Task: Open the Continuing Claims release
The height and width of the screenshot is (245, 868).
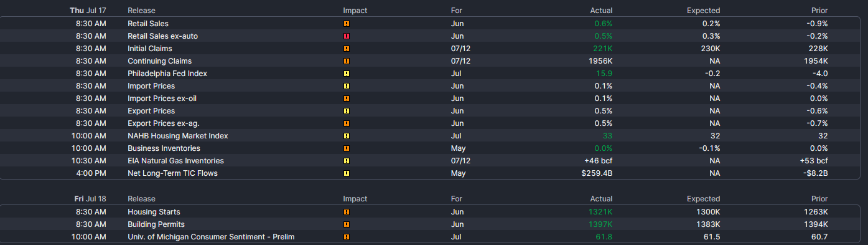Action: click(159, 61)
